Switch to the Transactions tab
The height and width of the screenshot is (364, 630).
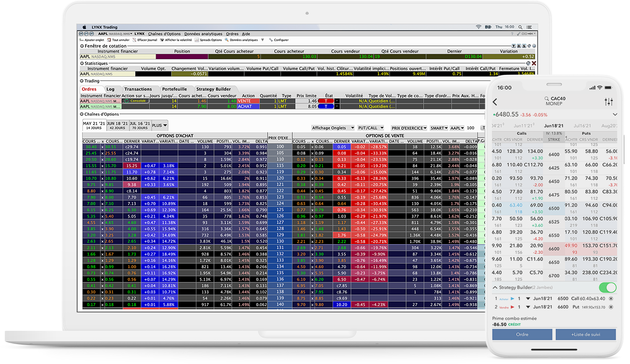[138, 89]
